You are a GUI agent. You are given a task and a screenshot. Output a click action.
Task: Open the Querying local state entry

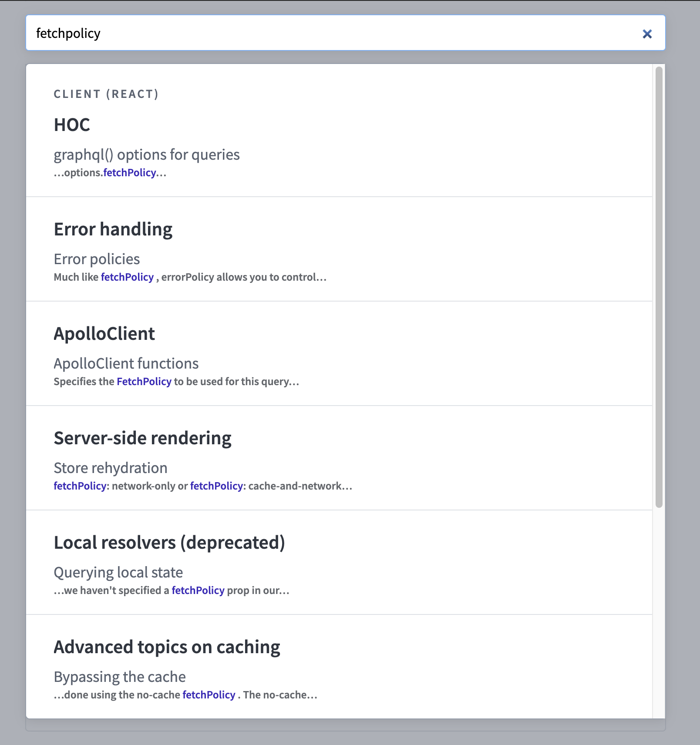[118, 572]
